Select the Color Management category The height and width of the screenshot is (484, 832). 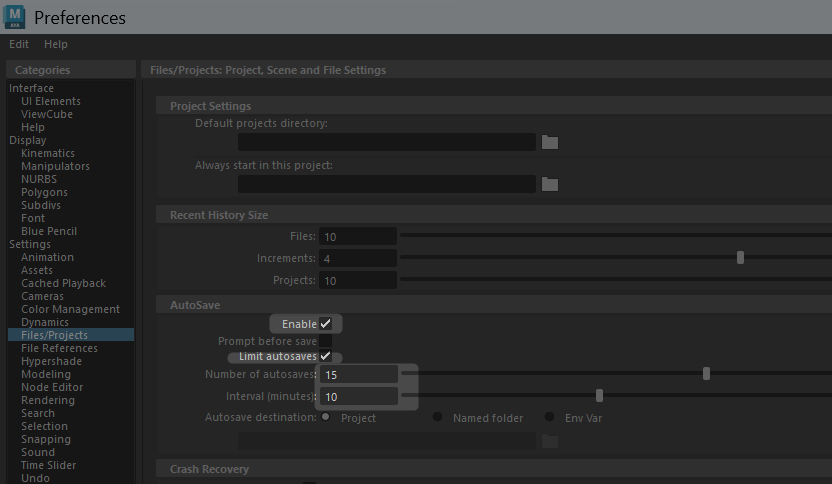tap(71, 309)
